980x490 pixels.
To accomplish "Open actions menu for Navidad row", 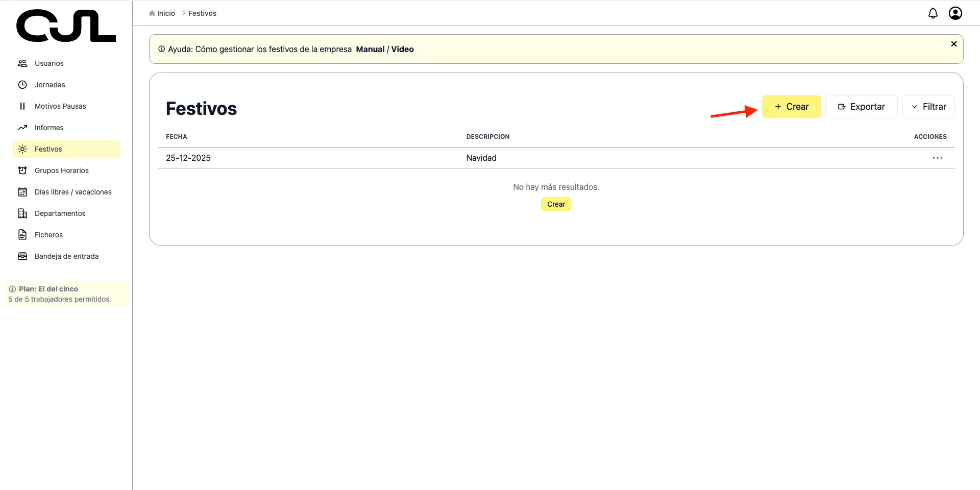I will click(937, 158).
